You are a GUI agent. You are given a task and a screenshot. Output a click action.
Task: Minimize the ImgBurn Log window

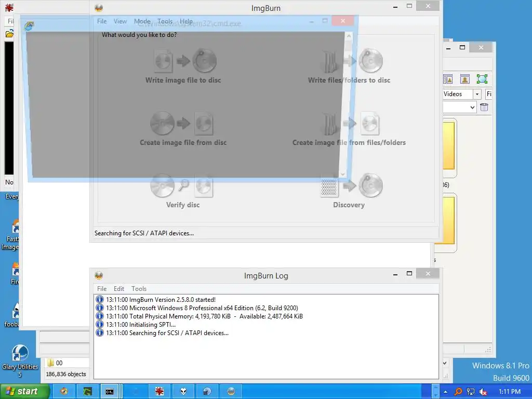pyautogui.click(x=395, y=274)
